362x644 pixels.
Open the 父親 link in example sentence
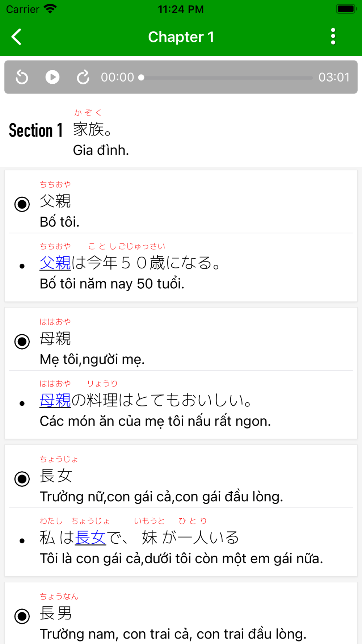click(x=55, y=263)
